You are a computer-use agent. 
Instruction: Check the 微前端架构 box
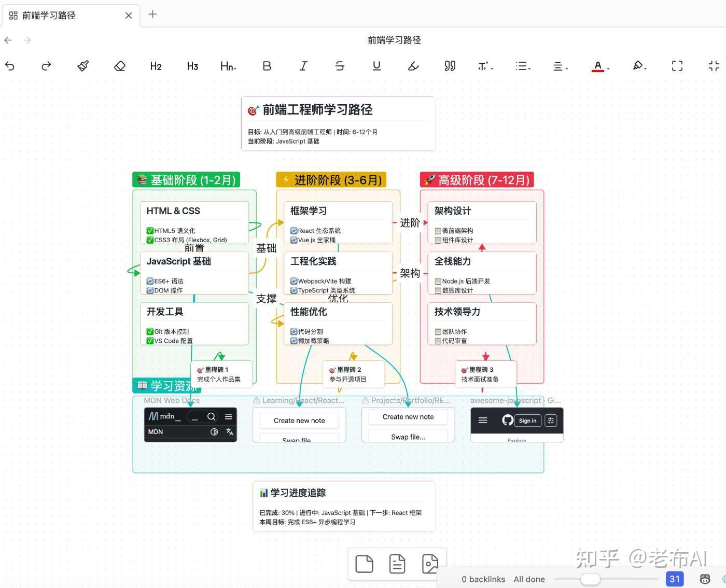pos(438,231)
